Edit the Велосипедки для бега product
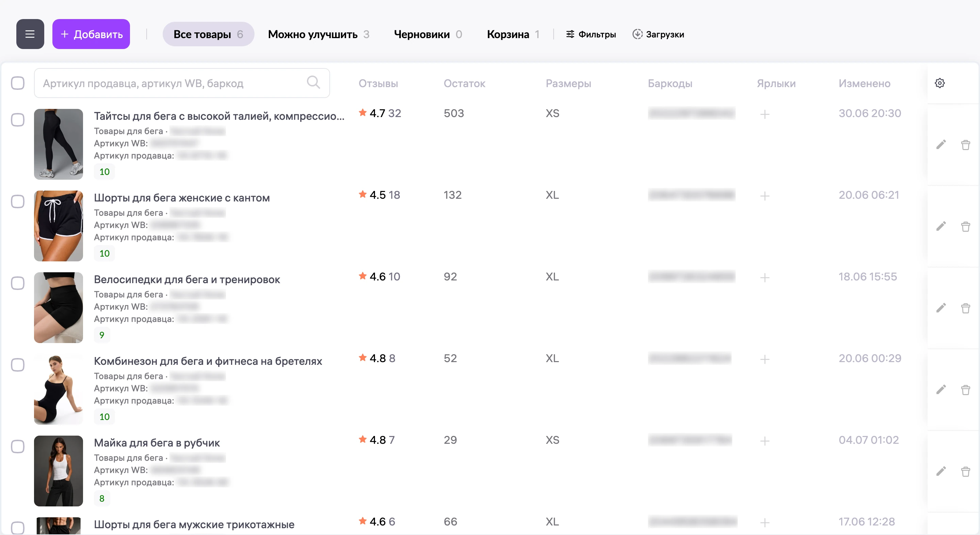980x535 pixels. tap(941, 308)
